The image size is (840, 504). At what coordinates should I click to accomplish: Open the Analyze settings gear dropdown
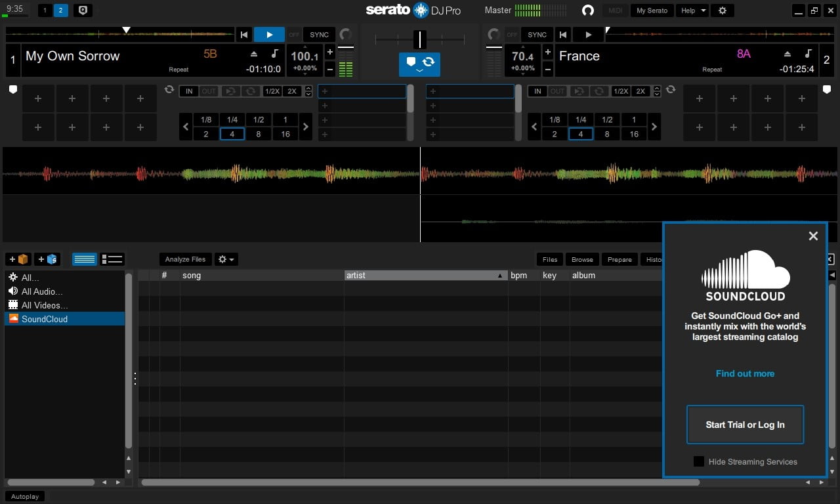point(226,259)
